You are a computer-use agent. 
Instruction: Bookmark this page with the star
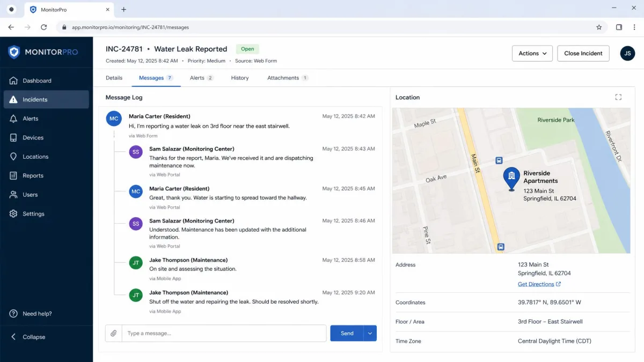click(x=599, y=27)
